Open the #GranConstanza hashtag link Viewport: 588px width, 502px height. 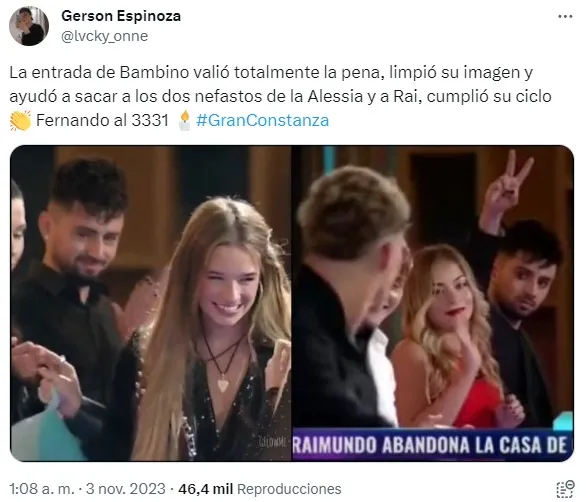[x=262, y=120]
